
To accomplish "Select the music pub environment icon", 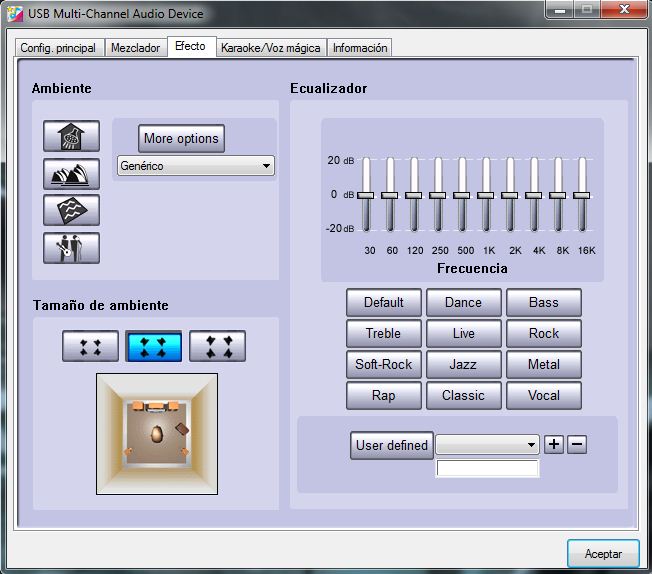I will [71, 247].
